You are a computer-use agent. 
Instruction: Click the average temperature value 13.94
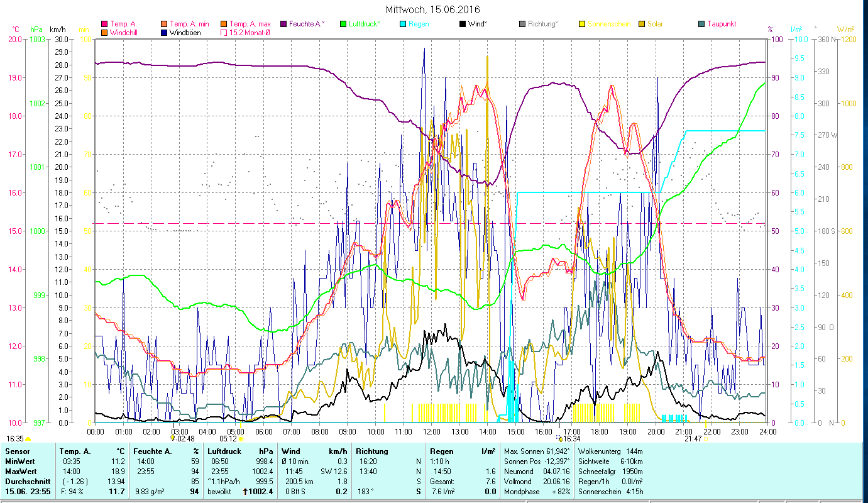[x=116, y=481]
